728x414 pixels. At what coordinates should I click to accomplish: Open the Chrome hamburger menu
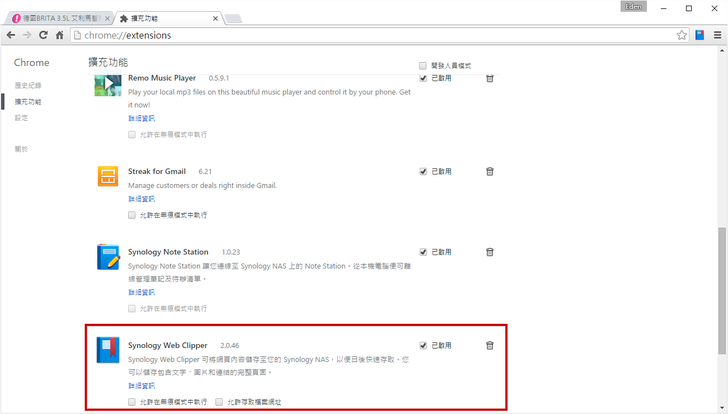click(717, 35)
